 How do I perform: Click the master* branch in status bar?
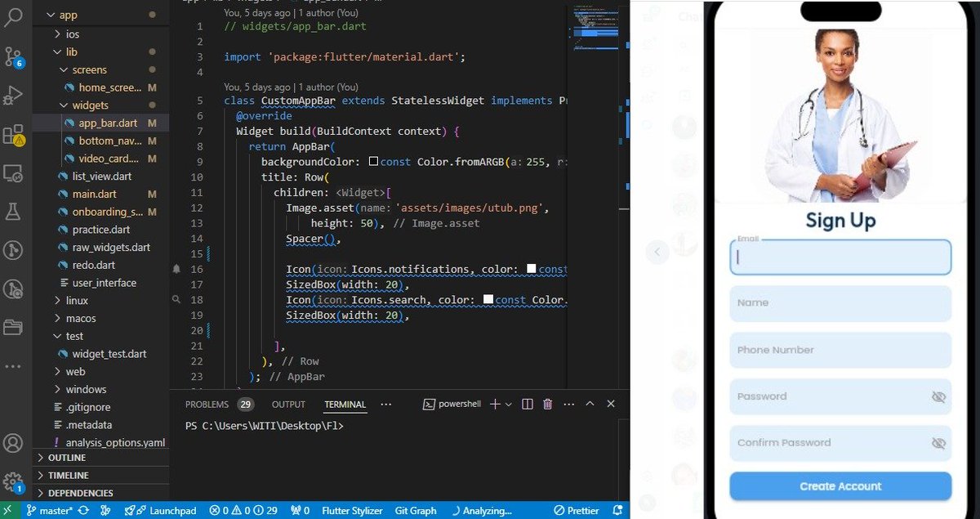[x=50, y=510]
